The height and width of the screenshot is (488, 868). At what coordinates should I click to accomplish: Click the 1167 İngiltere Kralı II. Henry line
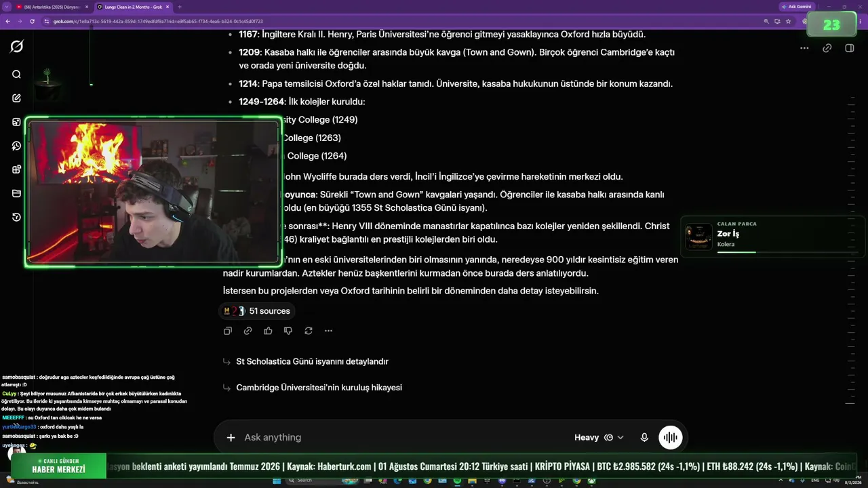442,35
